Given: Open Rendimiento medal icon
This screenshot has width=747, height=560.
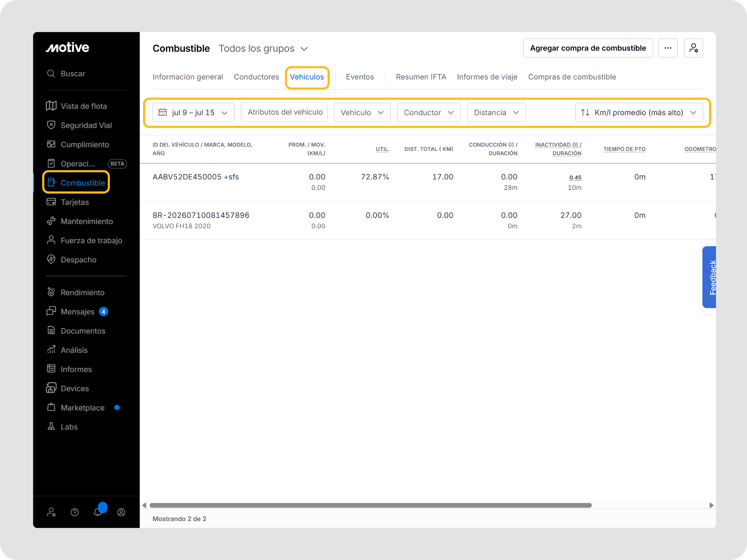Looking at the screenshot, I should [51, 292].
